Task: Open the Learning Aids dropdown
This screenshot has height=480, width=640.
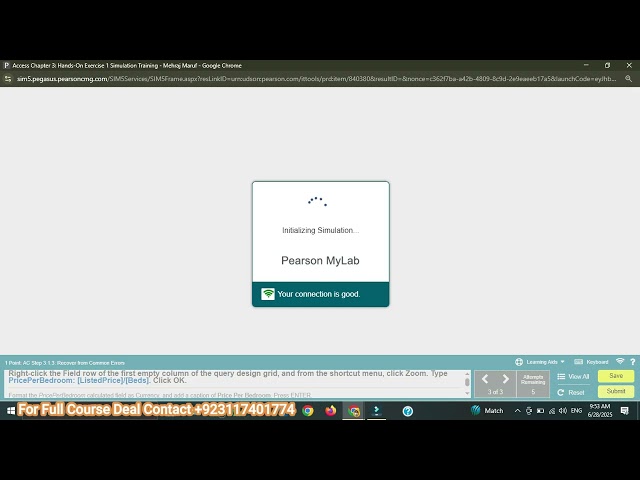Action: tap(540, 362)
